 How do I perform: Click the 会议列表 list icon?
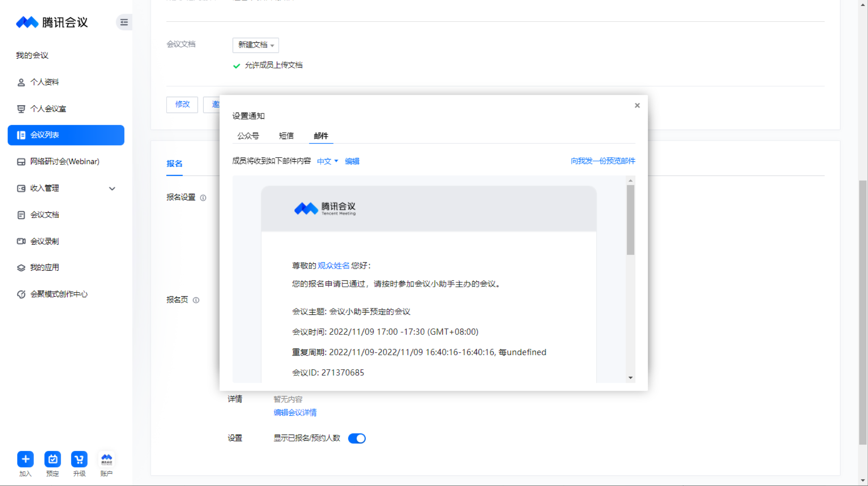(x=21, y=135)
